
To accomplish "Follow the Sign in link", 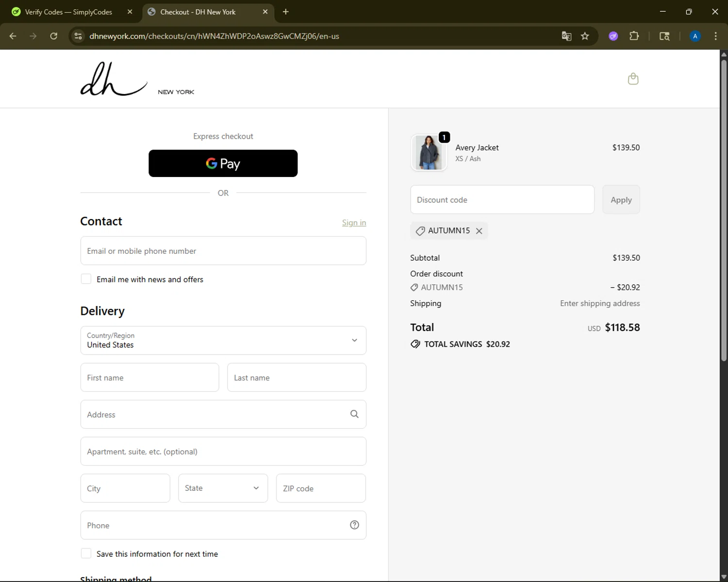I will coord(354,223).
